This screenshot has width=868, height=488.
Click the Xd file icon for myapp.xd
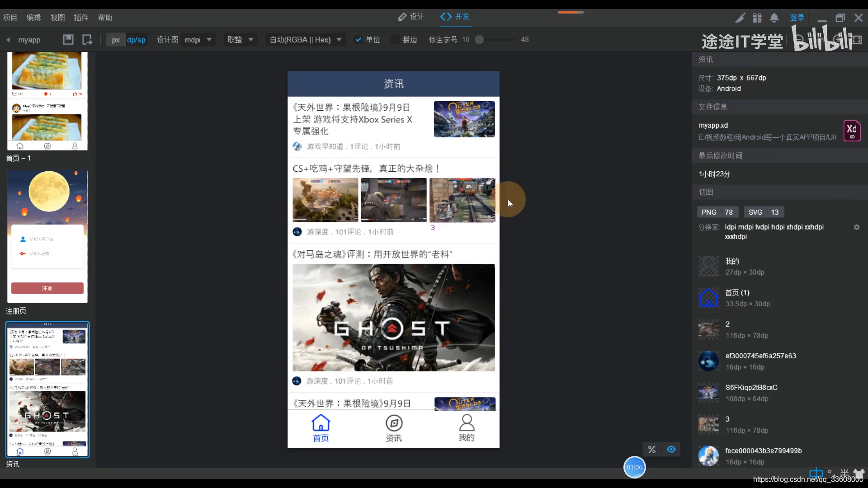(x=852, y=131)
